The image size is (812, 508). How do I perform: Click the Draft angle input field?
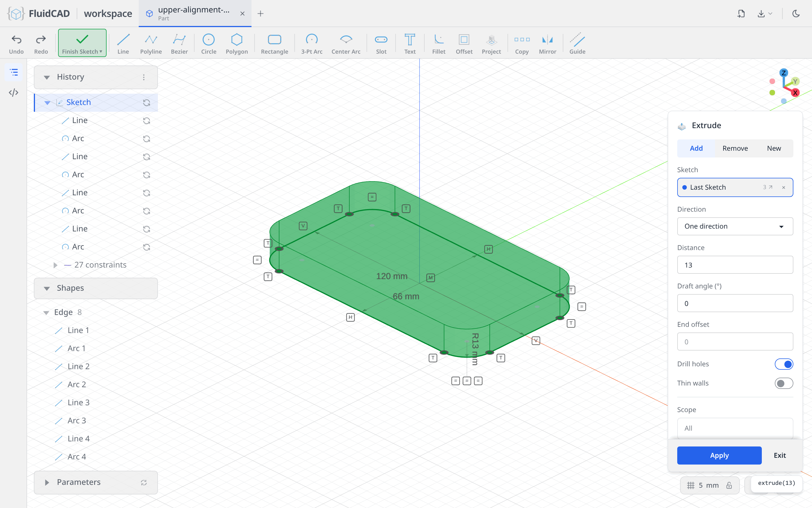coord(735,303)
